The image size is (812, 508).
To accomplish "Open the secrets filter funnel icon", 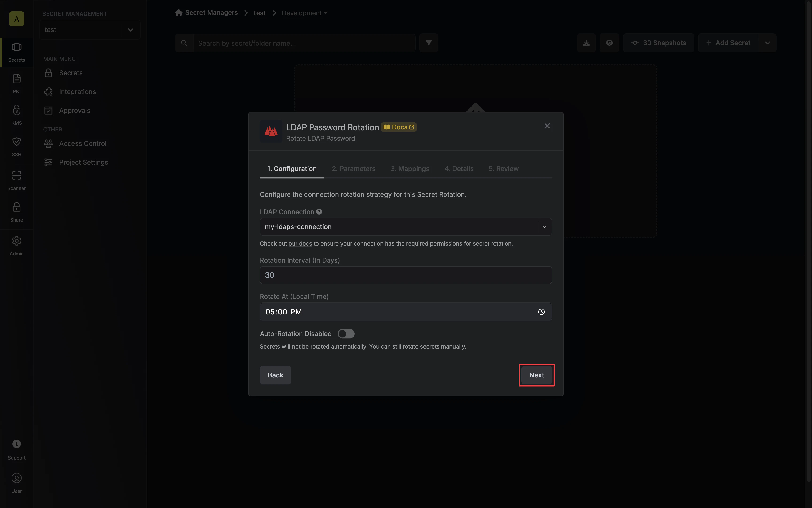I will pos(429,43).
